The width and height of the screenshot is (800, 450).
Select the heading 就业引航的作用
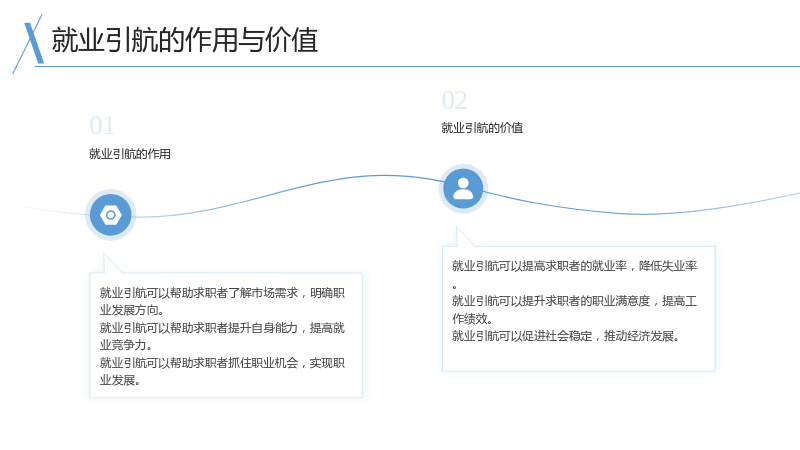(130, 154)
